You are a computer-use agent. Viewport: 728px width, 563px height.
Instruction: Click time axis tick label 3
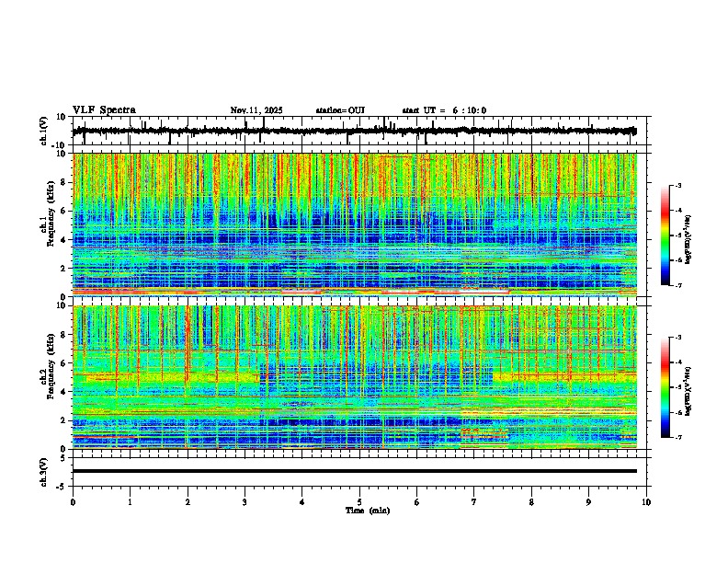[x=245, y=502]
